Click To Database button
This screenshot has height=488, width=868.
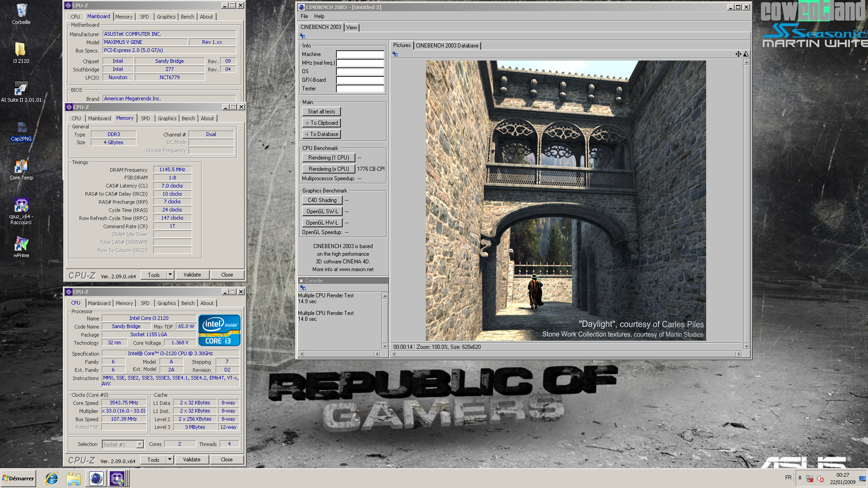point(321,134)
